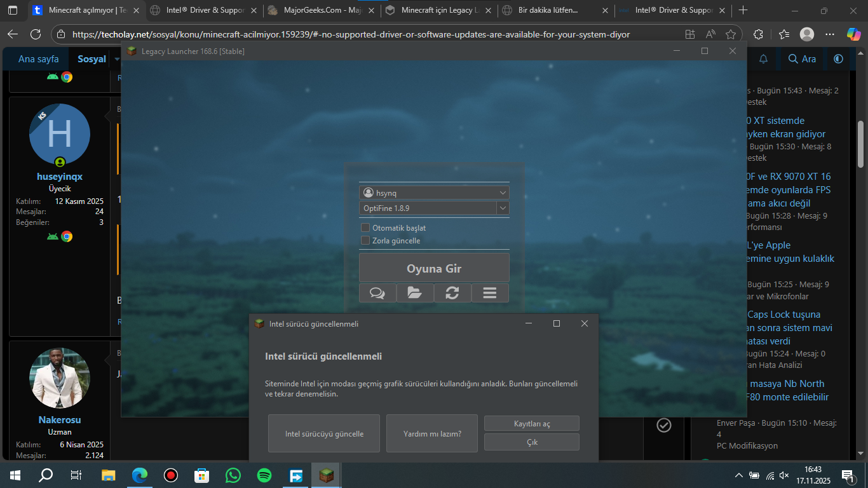This screenshot has width=868, height=488.
Task: Show hidden system tray icons chevron
Action: click(738, 475)
